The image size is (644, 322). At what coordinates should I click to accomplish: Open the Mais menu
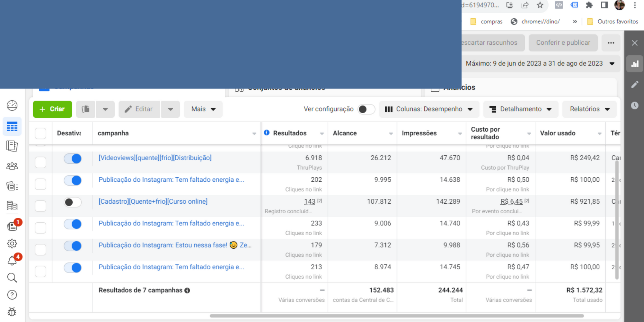coord(203,109)
